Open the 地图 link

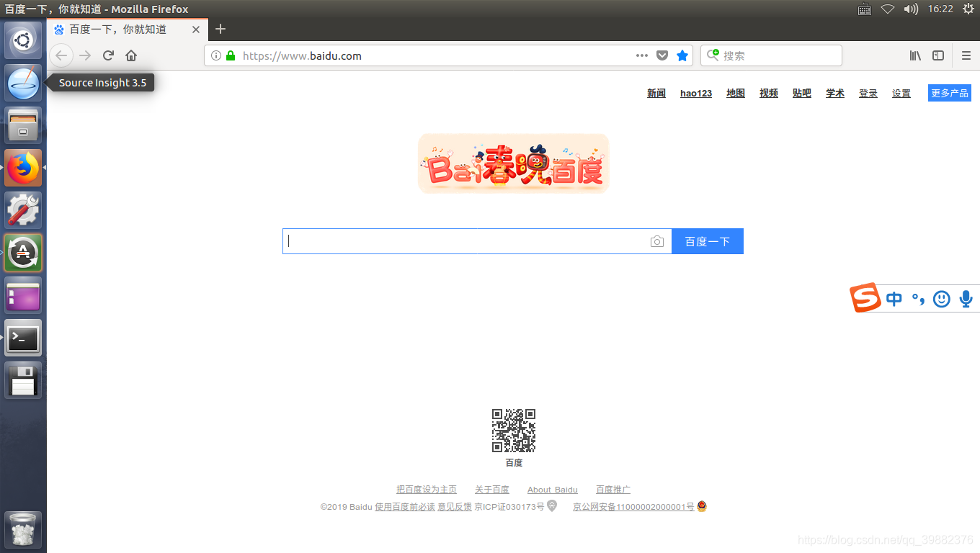click(736, 94)
